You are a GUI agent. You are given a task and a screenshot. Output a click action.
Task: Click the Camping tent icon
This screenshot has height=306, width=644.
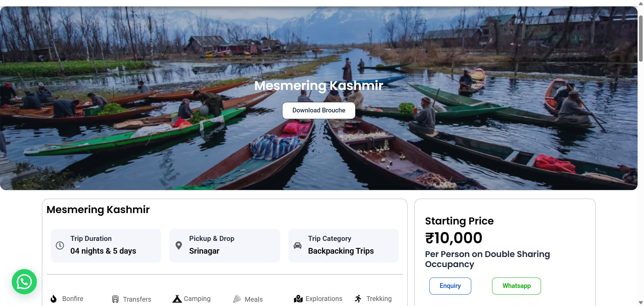(177, 299)
